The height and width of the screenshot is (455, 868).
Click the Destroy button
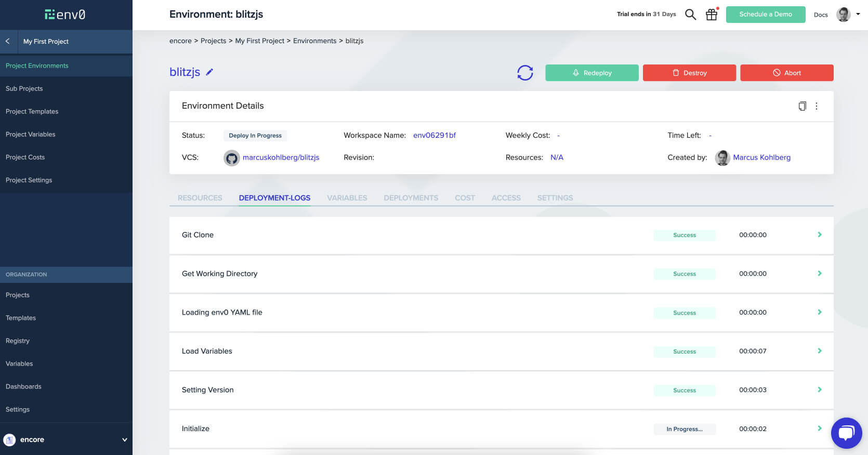tap(689, 73)
